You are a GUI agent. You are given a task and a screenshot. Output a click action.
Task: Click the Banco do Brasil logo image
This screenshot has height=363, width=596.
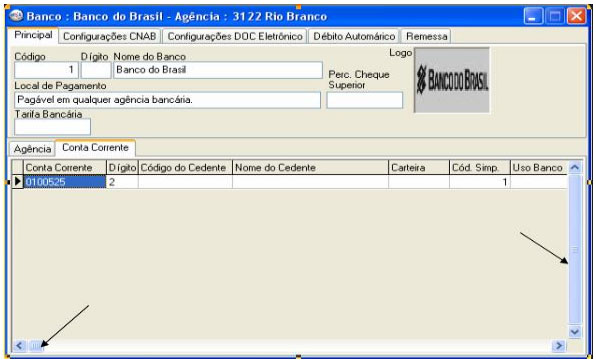pos(452,80)
